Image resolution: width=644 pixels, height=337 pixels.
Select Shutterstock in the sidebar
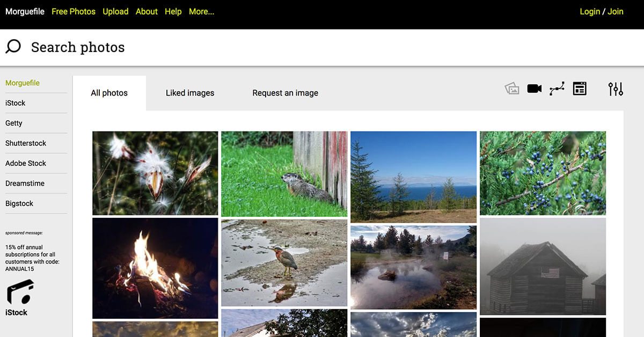point(26,143)
